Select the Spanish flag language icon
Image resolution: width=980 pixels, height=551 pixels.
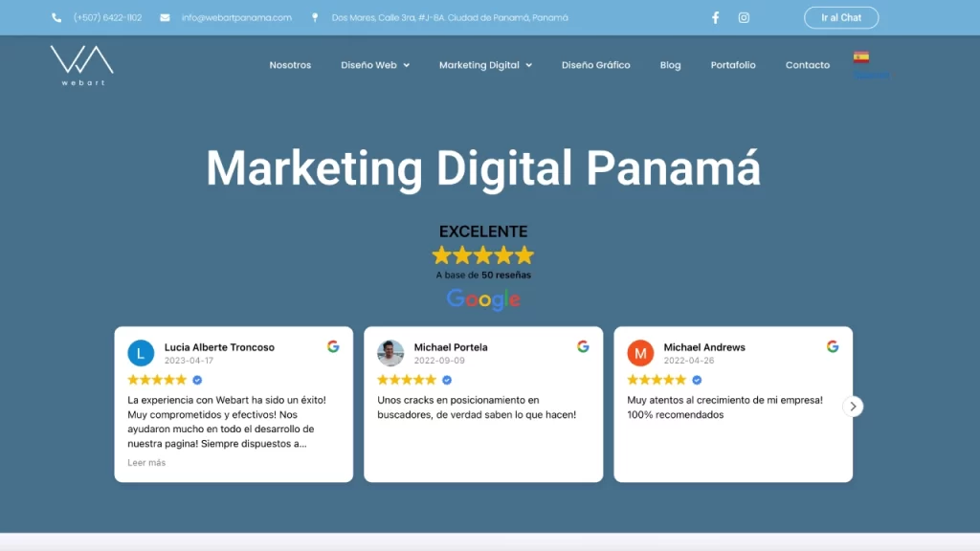pyautogui.click(x=861, y=56)
